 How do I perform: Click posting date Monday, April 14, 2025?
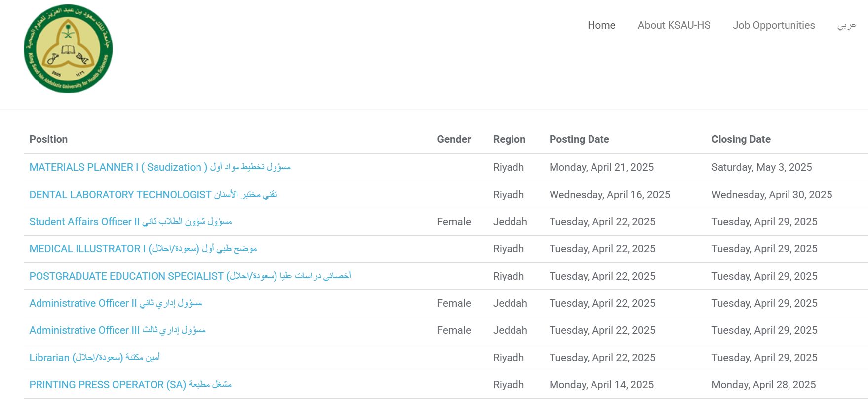(x=601, y=385)
